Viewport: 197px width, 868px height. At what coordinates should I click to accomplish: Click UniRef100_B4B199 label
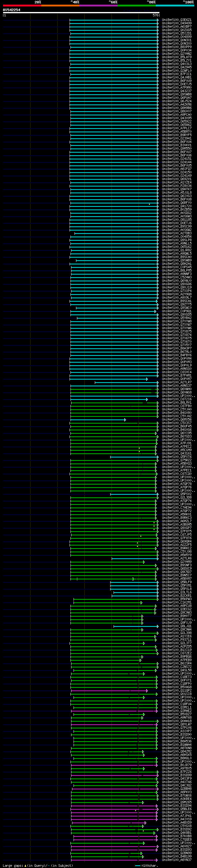pos(176,856)
